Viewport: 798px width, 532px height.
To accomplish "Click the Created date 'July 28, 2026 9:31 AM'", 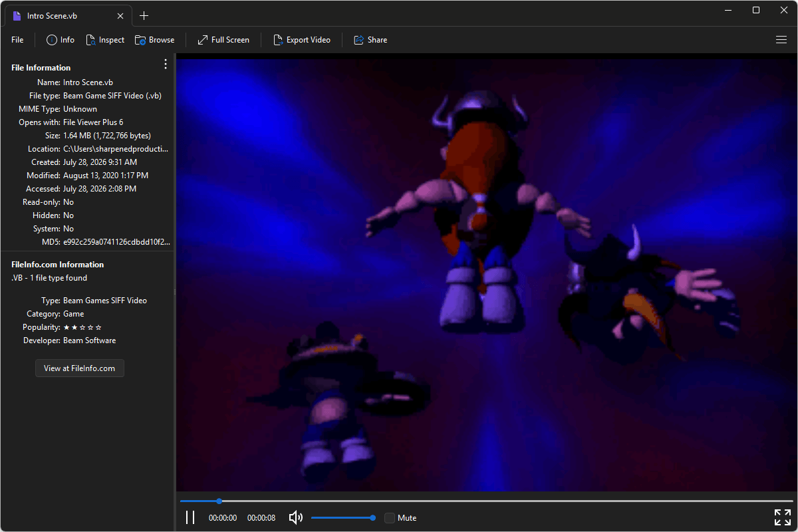I will (100, 162).
